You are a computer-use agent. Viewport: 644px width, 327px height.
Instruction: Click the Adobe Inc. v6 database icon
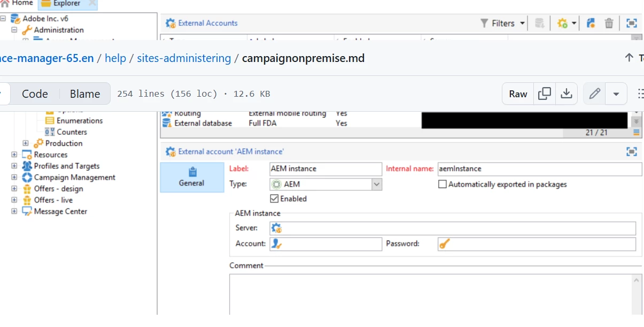click(16, 19)
